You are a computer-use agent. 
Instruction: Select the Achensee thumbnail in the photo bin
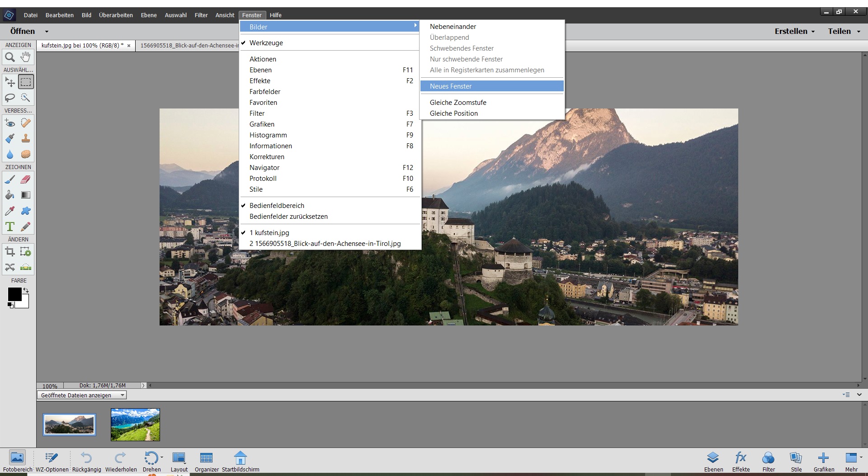(135, 424)
